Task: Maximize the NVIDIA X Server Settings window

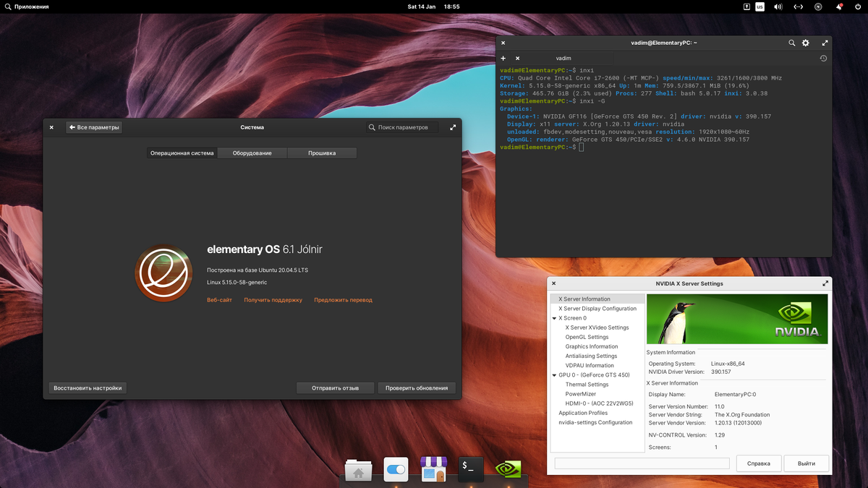Action: point(825,283)
